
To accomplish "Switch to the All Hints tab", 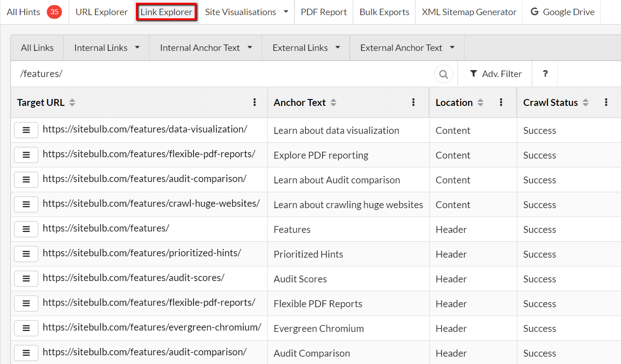I will (x=34, y=12).
